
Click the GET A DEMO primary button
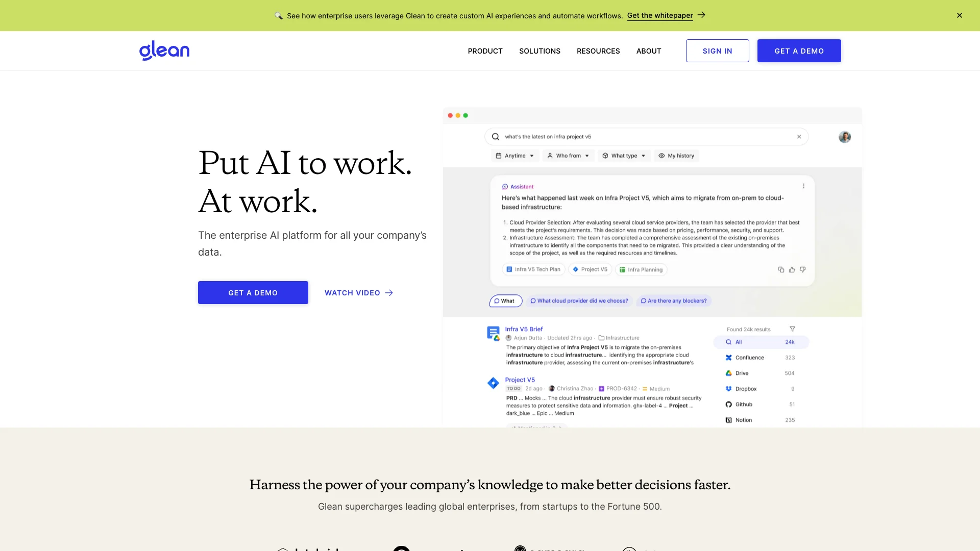tap(253, 293)
